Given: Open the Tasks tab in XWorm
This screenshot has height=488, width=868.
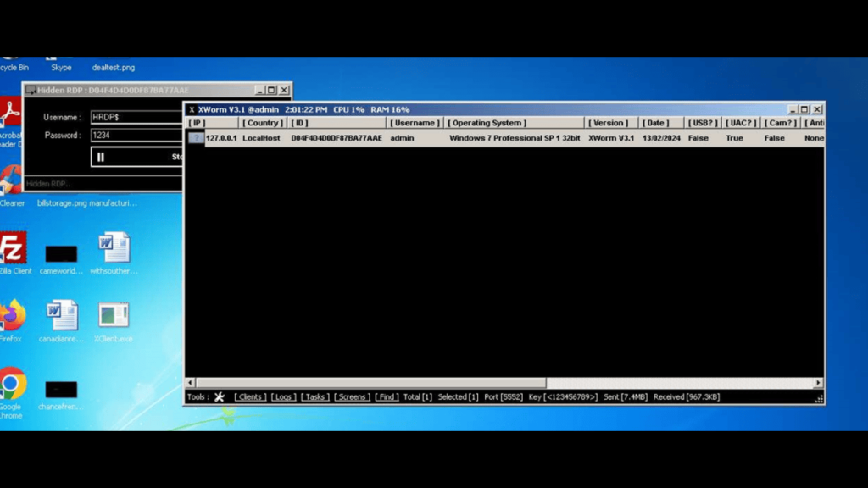Looking at the screenshot, I should (x=315, y=396).
